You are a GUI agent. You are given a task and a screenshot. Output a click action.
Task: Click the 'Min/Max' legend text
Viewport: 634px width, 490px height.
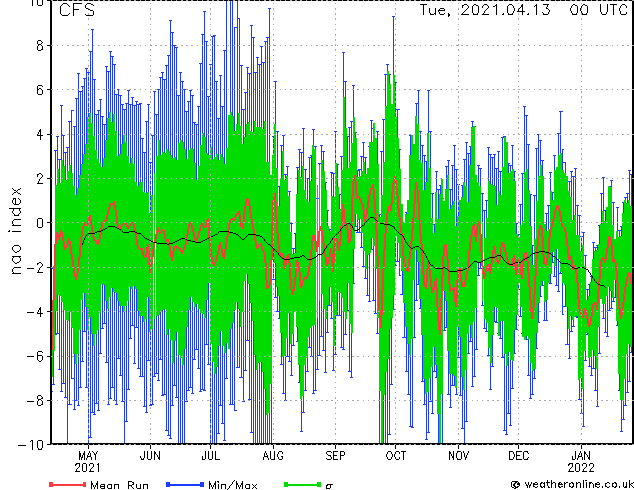point(232,485)
